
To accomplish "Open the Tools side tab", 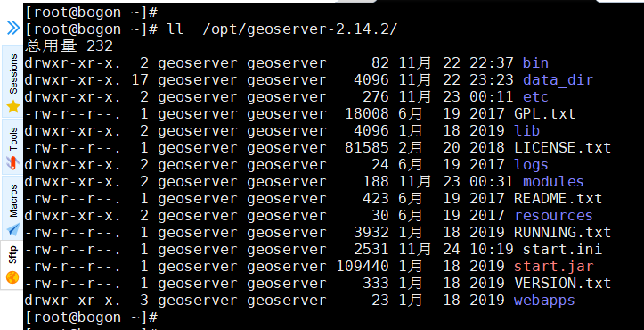I will tap(13, 146).
